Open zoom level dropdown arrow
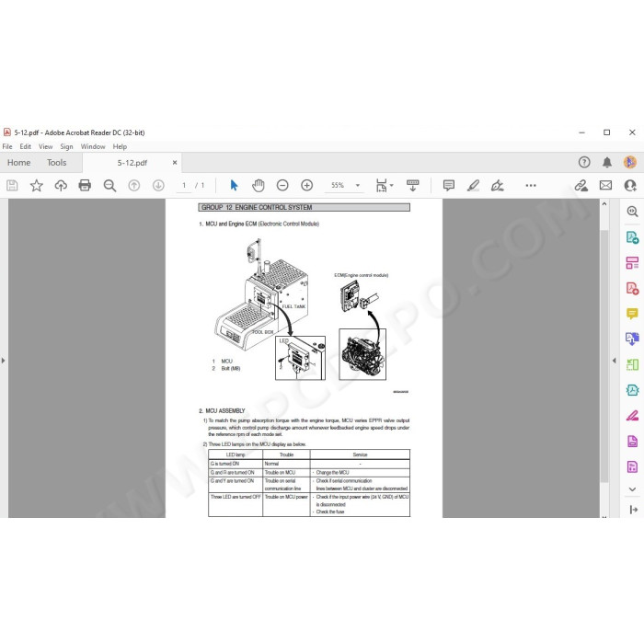Screen dimensions: 644x644 coord(358,186)
